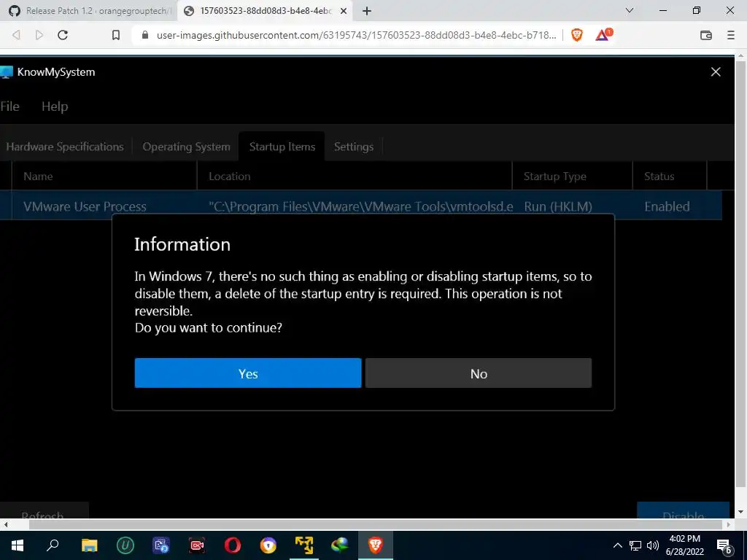Open the Settings tab in KnowMySystem
The image size is (747, 560).
[x=354, y=147]
